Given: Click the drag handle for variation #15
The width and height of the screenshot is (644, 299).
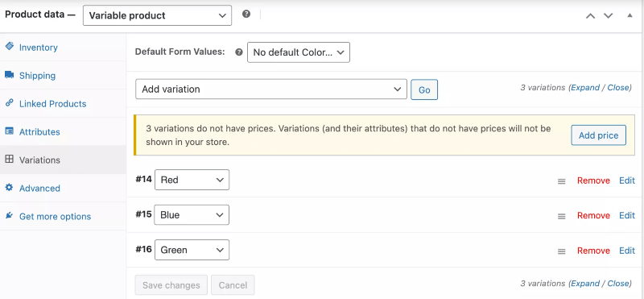Looking at the screenshot, I should click(561, 216).
